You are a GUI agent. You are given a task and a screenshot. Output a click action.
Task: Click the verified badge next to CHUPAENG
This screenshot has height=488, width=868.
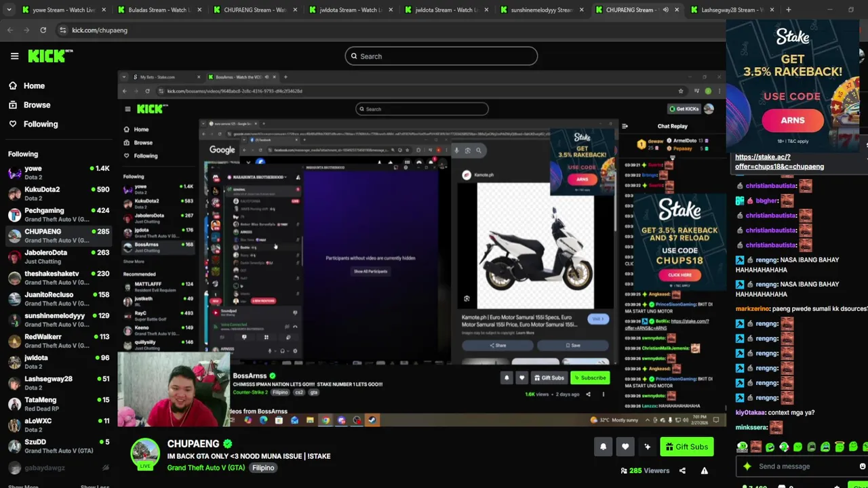[228, 444]
